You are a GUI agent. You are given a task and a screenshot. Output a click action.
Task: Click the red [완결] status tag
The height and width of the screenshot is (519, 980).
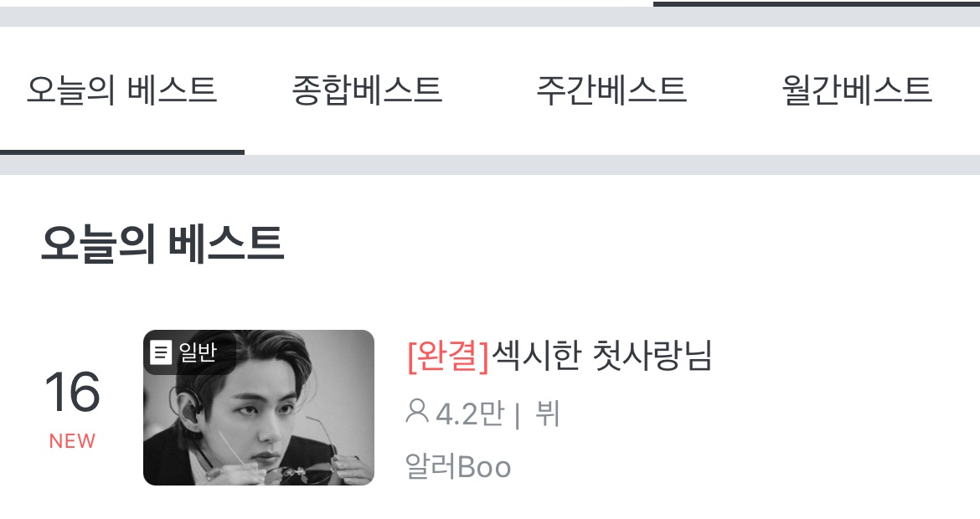pyautogui.click(x=448, y=356)
